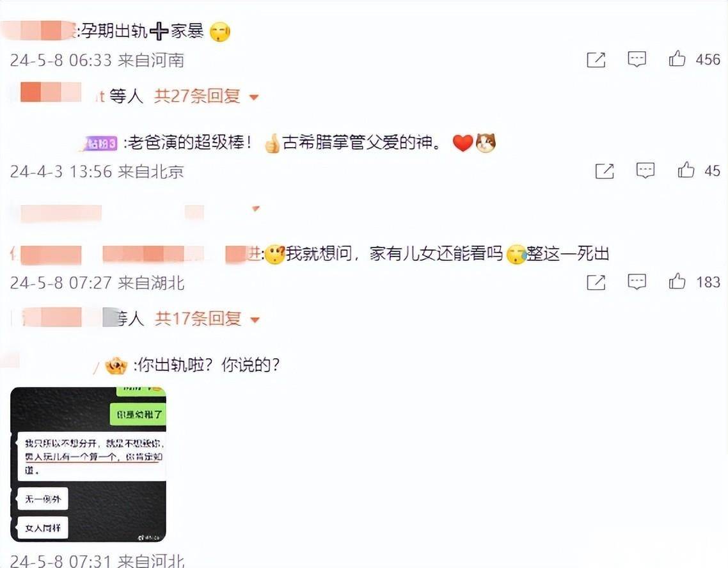This screenshot has width=728, height=568.
Task: Like the comment with 45 likes
Action: tap(686, 170)
